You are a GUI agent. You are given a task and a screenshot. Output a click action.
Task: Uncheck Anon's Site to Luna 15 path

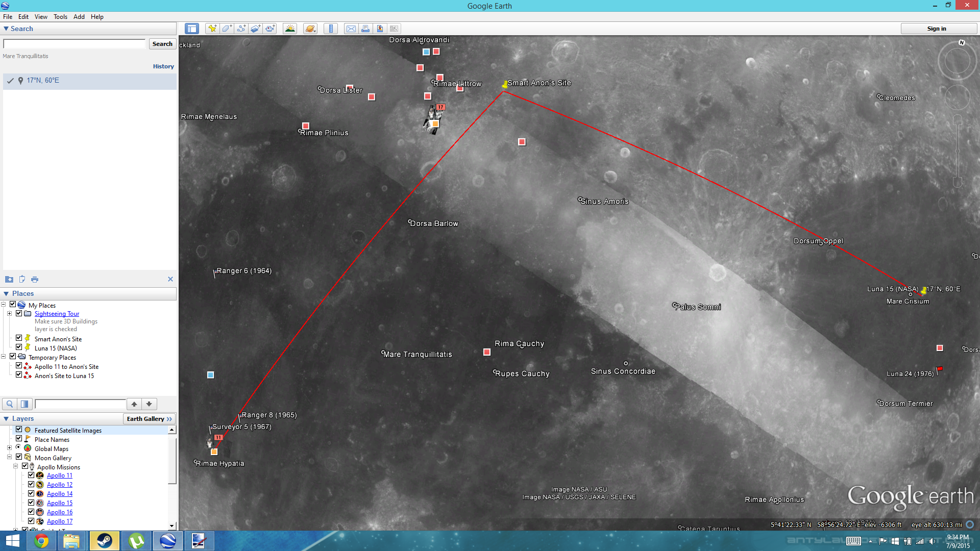[19, 375]
